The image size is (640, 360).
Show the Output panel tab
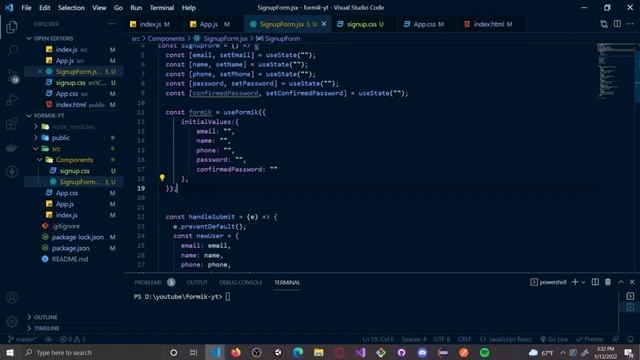tap(197, 282)
